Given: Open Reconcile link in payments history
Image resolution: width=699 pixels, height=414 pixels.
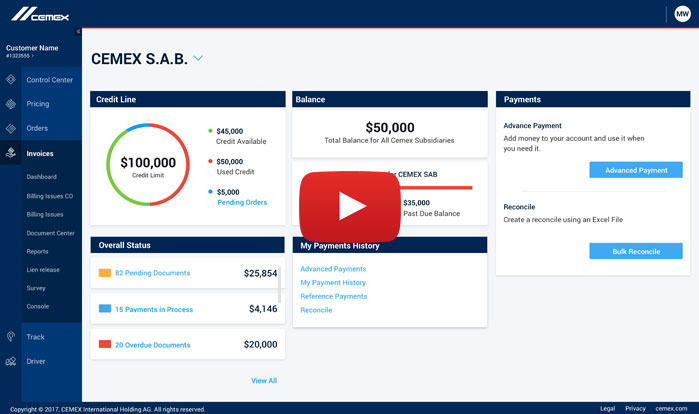Looking at the screenshot, I should click(x=316, y=310).
